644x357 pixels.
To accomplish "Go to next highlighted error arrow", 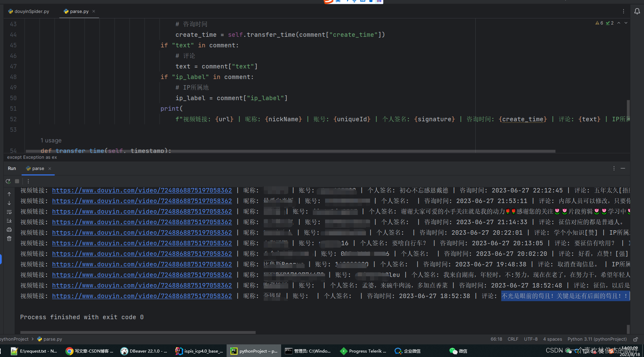I will click(x=626, y=23).
